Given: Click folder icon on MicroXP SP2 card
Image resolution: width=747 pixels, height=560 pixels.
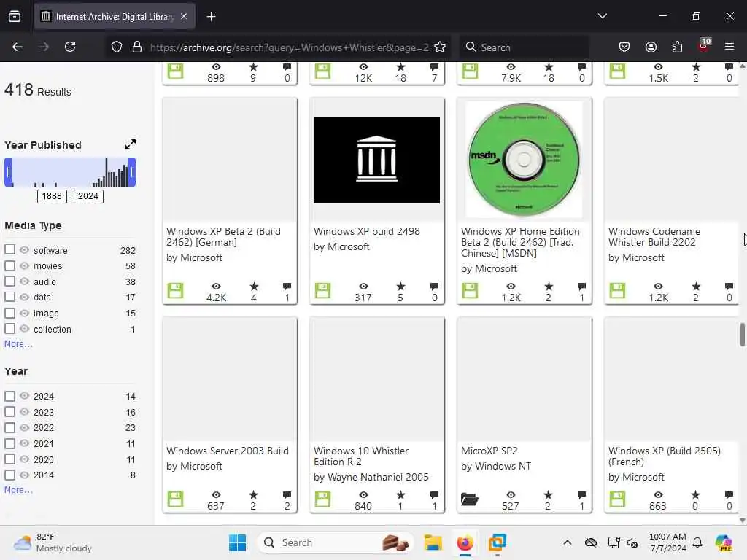Looking at the screenshot, I should click(469, 499).
